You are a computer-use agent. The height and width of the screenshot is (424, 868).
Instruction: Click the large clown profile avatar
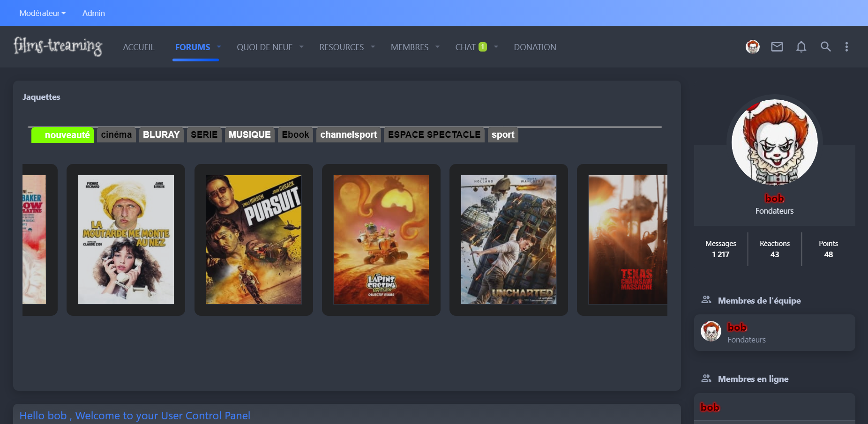click(x=775, y=142)
